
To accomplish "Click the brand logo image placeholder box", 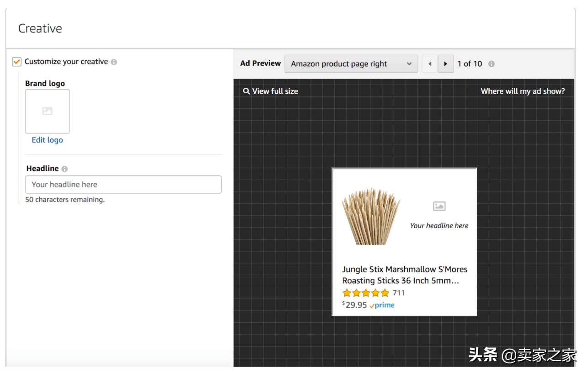I will [47, 111].
